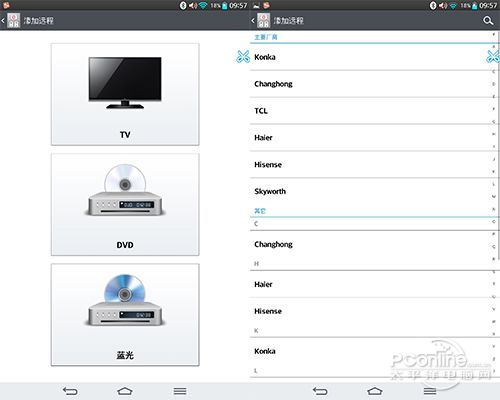
Task: Choose TCL brand from list
Action: click(x=371, y=111)
